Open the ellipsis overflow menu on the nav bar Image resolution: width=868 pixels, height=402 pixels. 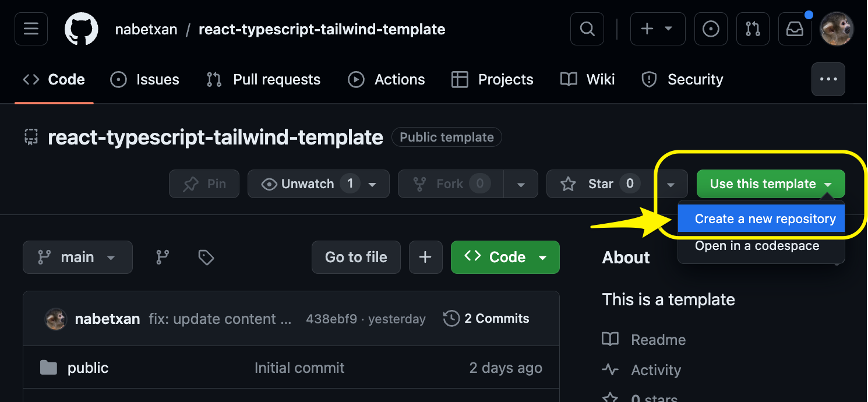pos(828,79)
